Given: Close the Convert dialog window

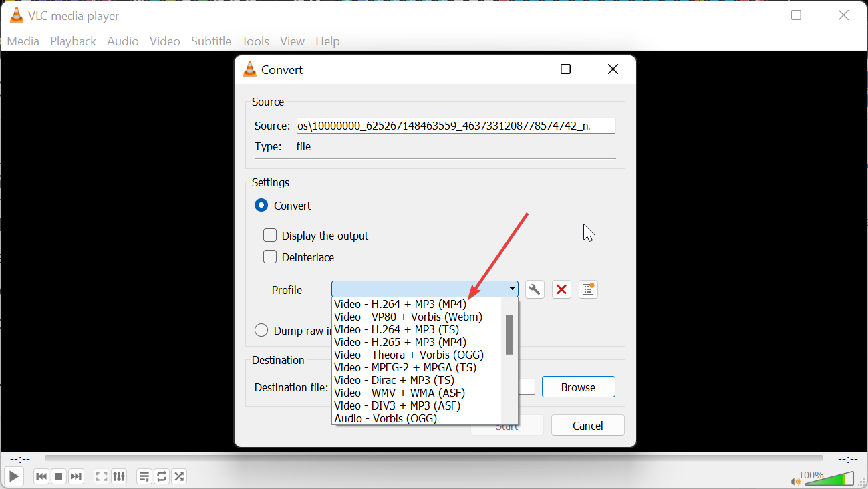Looking at the screenshot, I should 613,69.
